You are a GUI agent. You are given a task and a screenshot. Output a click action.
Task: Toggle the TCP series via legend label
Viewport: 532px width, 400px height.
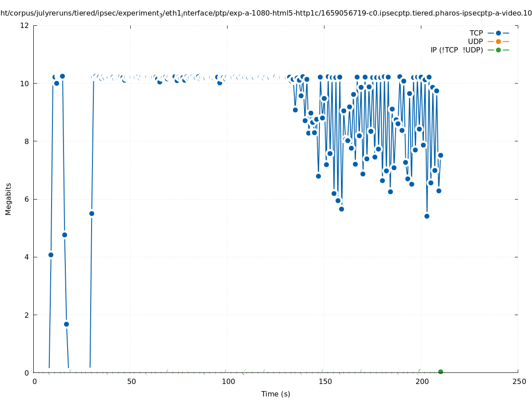tap(476, 33)
